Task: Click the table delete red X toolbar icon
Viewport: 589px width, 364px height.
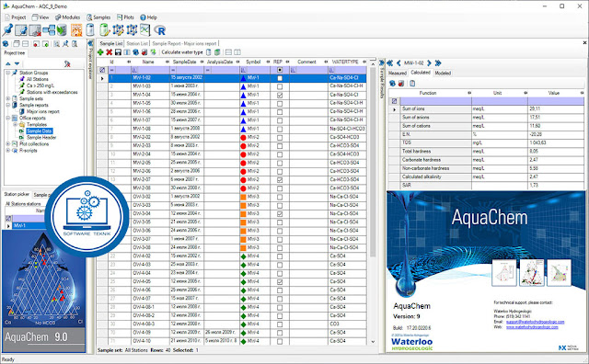Action: pyautogui.click(x=35, y=30)
